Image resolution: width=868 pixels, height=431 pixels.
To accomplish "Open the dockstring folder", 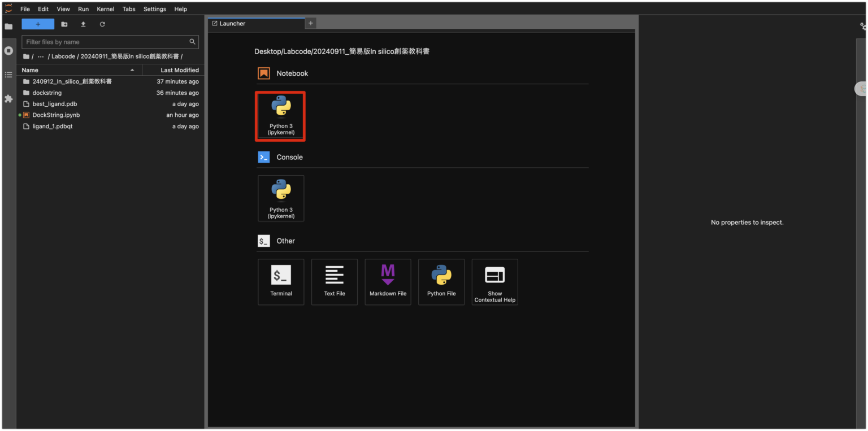I will tap(47, 92).
